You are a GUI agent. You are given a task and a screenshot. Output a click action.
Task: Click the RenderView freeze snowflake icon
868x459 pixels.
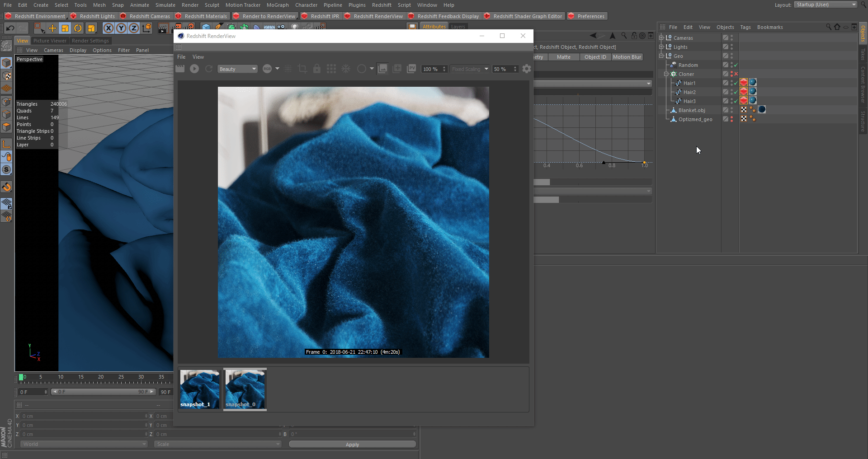346,69
